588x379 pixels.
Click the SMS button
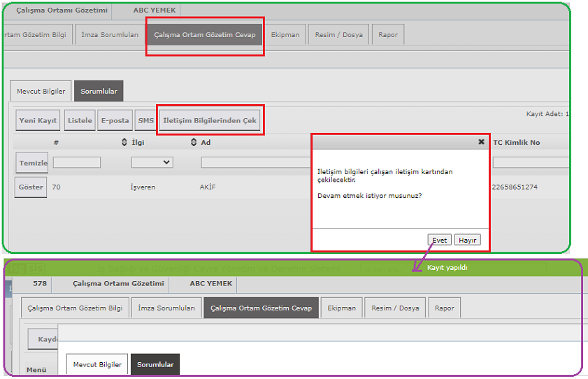coord(145,120)
